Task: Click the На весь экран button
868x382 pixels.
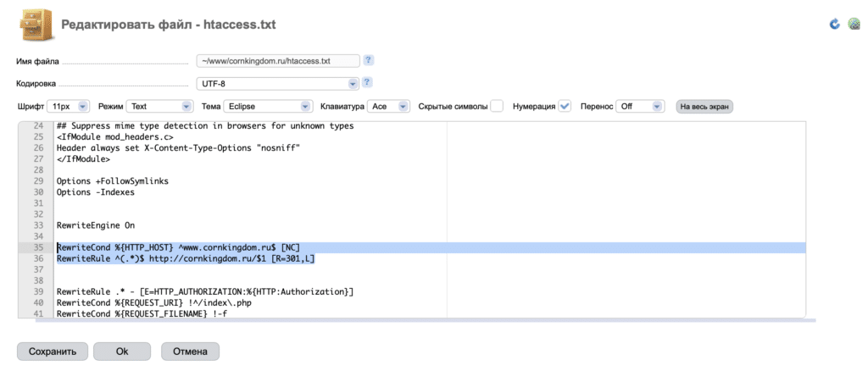Action: [x=704, y=107]
